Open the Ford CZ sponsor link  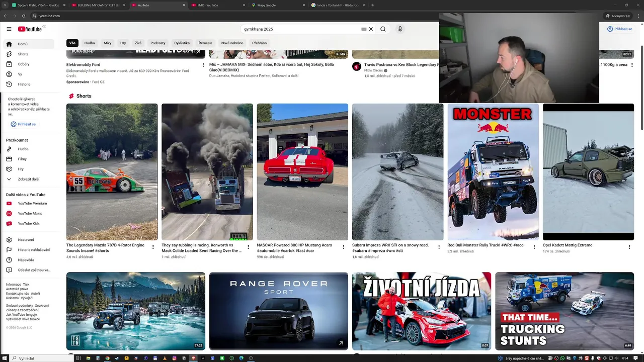click(x=98, y=82)
